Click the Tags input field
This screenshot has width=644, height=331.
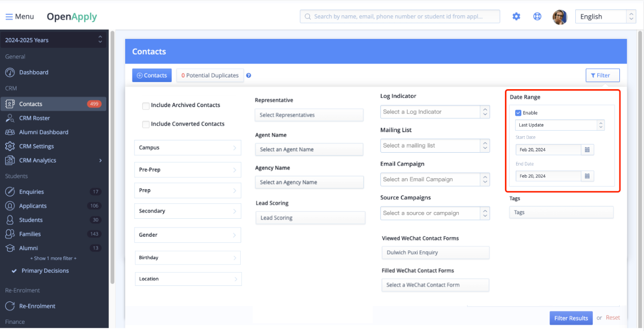tap(561, 212)
